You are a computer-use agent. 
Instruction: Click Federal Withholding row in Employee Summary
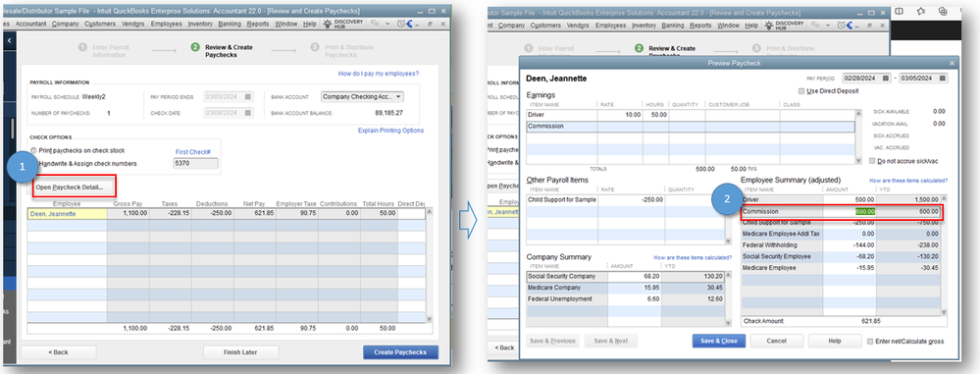(x=841, y=245)
